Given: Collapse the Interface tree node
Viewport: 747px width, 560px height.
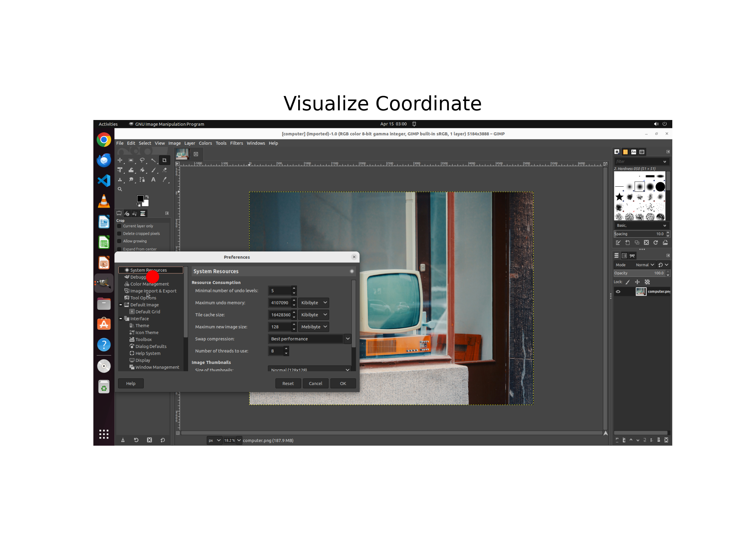Looking at the screenshot, I should (x=121, y=319).
